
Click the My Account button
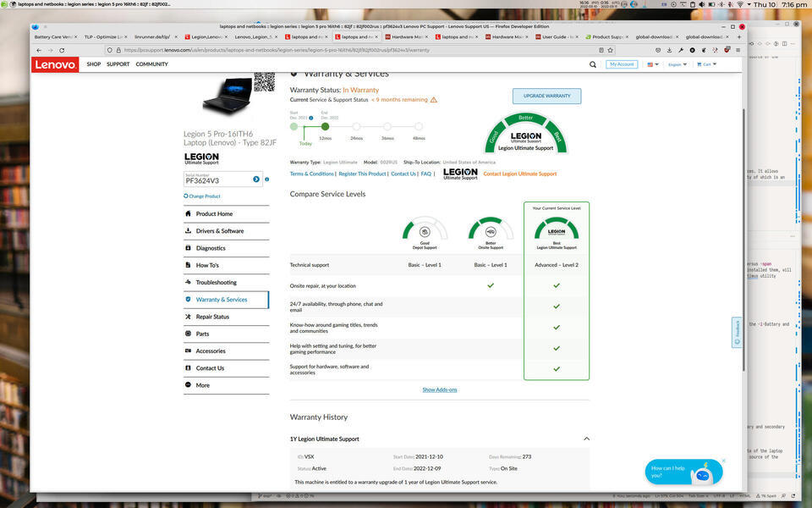tap(622, 64)
